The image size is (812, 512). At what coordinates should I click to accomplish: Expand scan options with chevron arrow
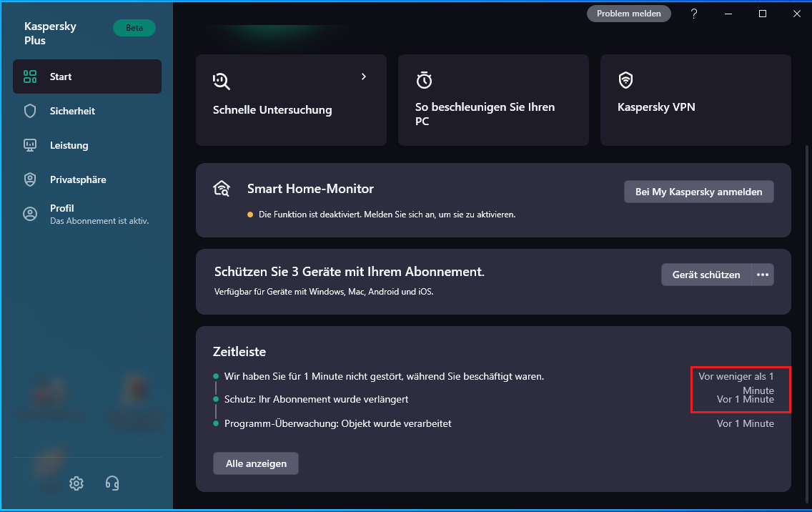364,77
